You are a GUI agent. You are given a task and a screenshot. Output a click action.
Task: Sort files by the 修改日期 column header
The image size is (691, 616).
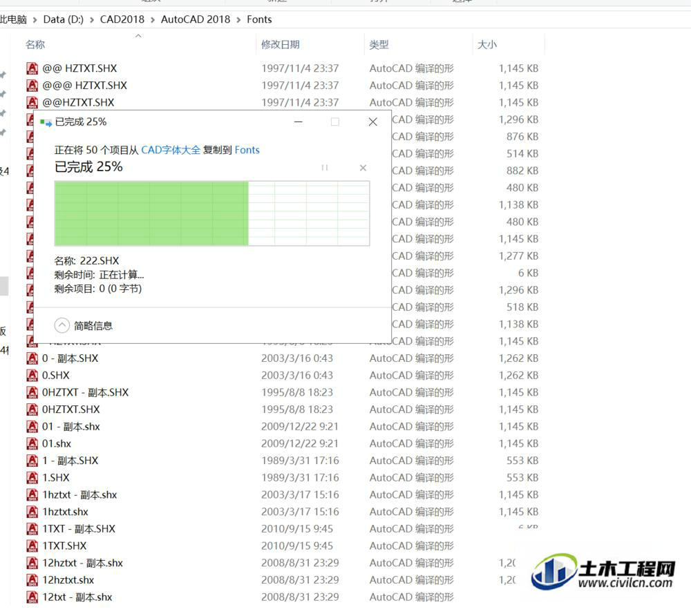281,44
